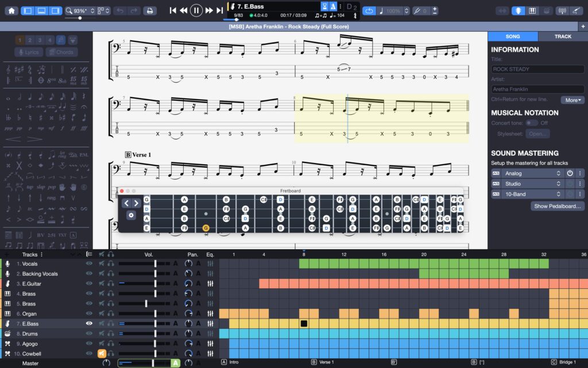
Task: Switch to the Track tab
Action: click(x=563, y=36)
